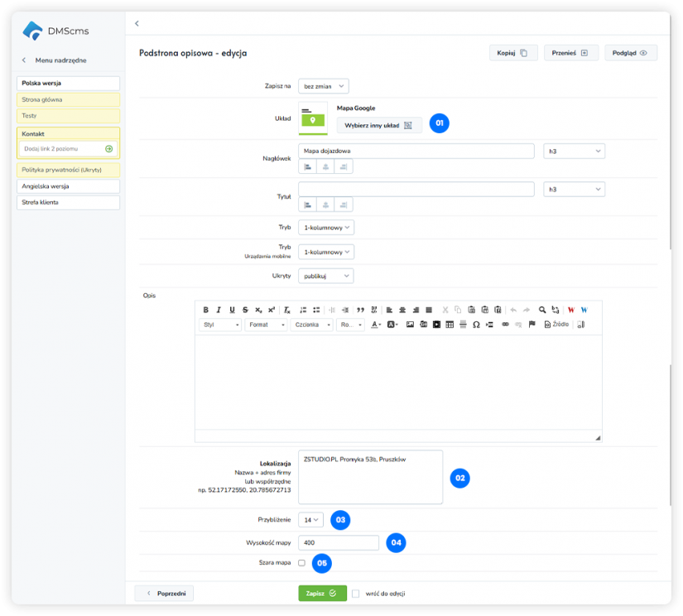Image resolution: width=683 pixels, height=616 pixels.
Task: Click the DMScms logo
Action: click(x=57, y=31)
